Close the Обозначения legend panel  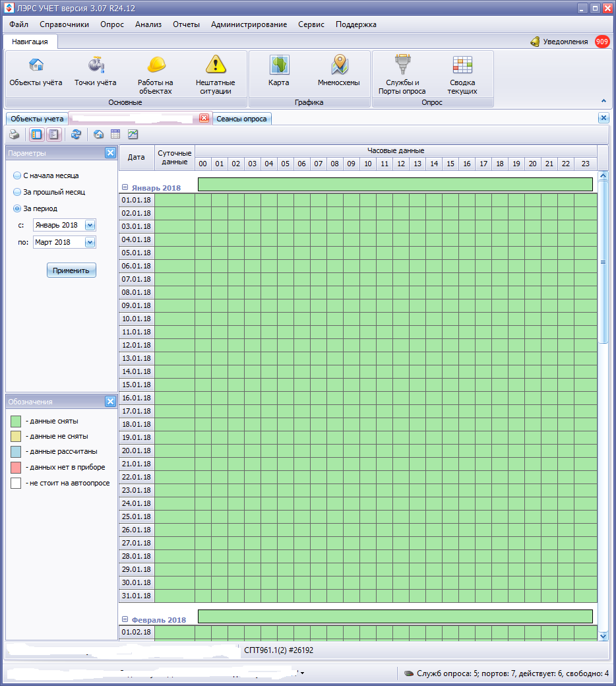110,401
